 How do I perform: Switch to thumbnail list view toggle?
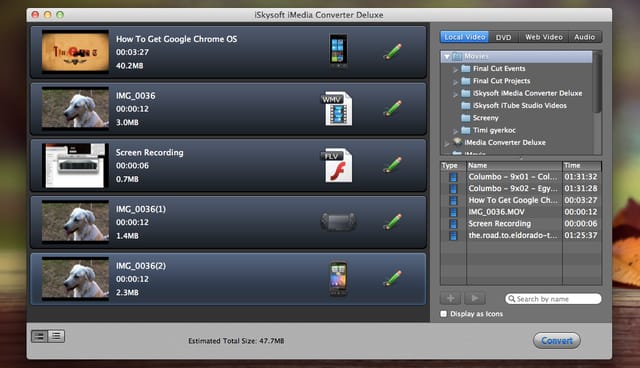pos(40,336)
